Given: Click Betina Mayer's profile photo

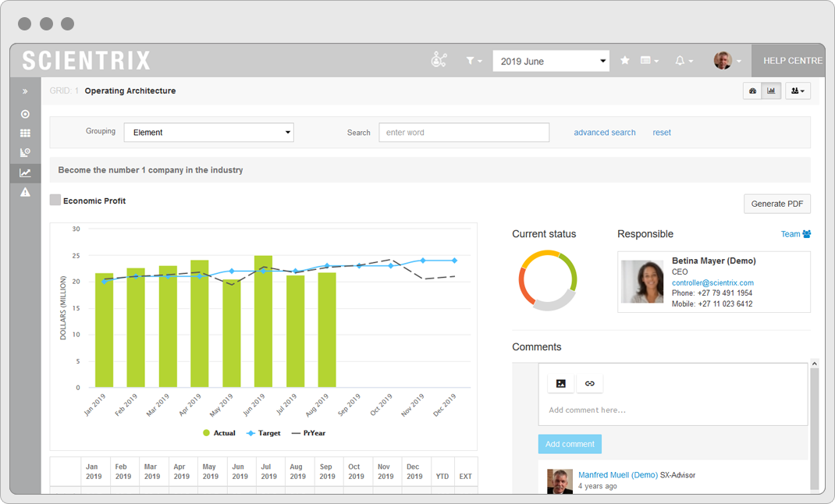Looking at the screenshot, I should [x=642, y=282].
